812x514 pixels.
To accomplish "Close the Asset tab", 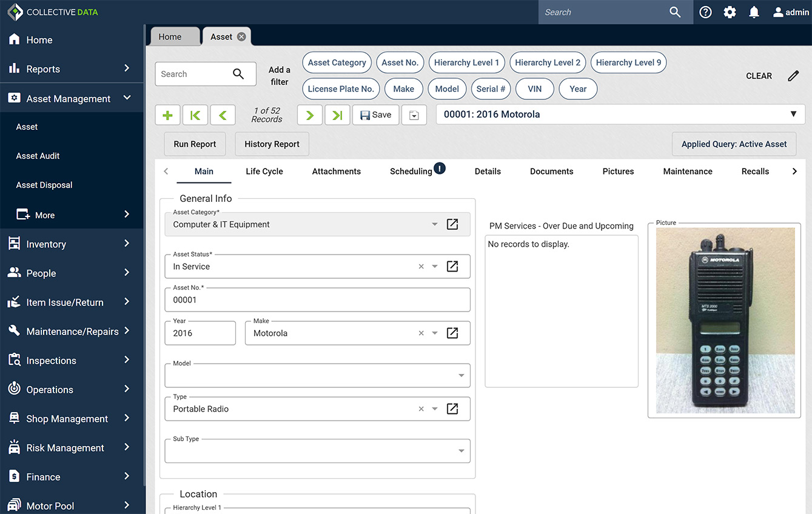I will (241, 37).
